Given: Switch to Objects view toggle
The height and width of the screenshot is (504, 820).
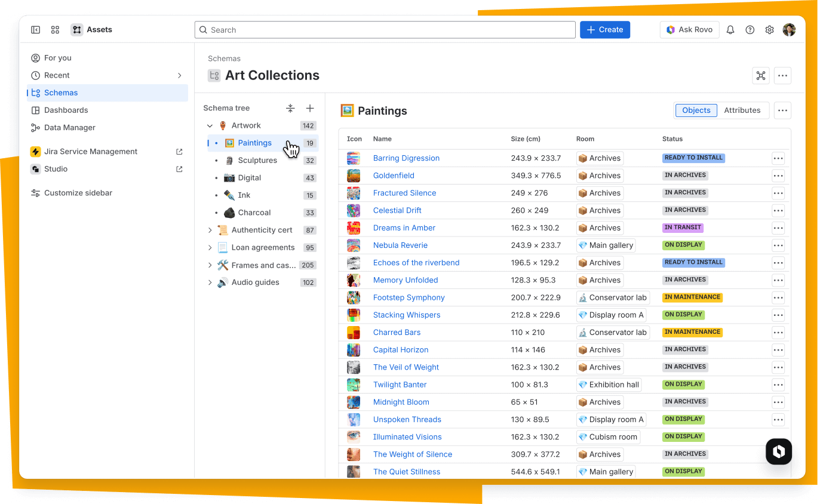Looking at the screenshot, I should pos(696,110).
